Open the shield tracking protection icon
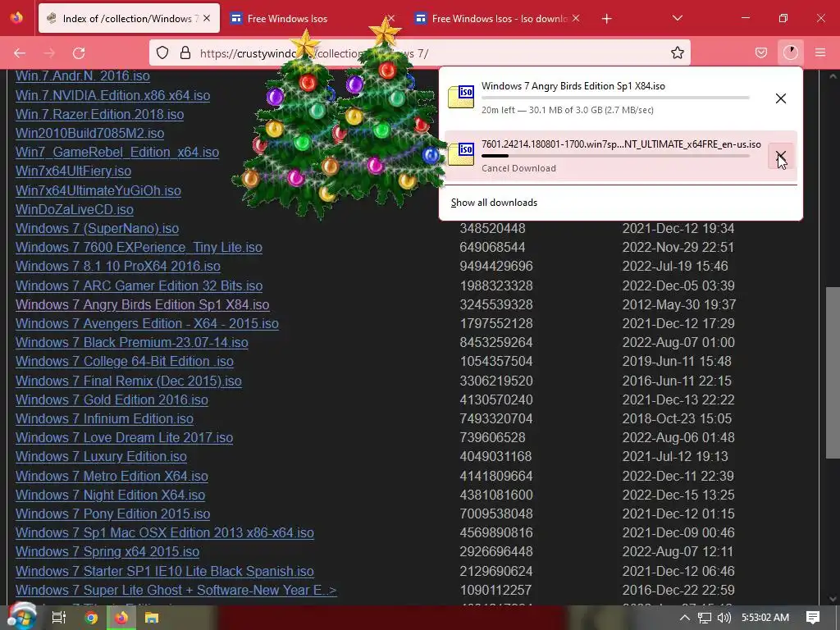 (x=162, y=52)
